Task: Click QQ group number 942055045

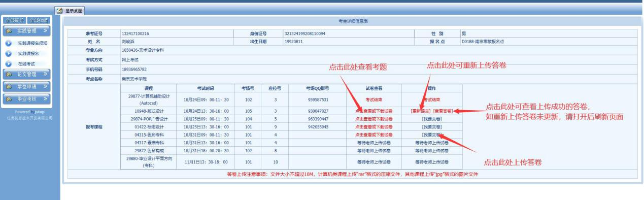Action: tap(318, 127)
